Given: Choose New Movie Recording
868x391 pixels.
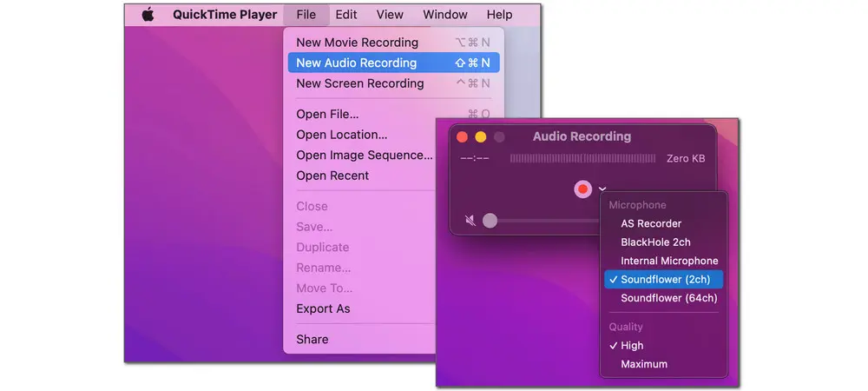Looking at the screenshot, I should coord(393,43).
